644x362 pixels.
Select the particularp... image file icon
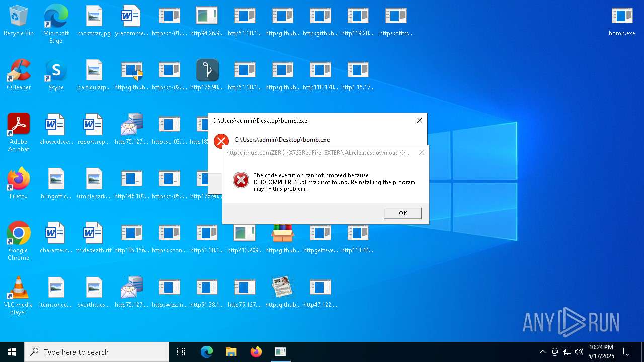(94, 75)
